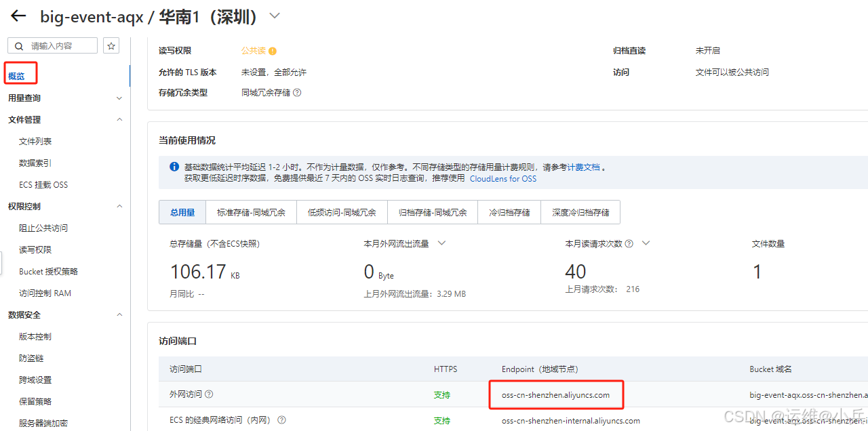Click the warning icon beside 公共读
The width and height of the screenshot is (868, 431).
point(273,51)
